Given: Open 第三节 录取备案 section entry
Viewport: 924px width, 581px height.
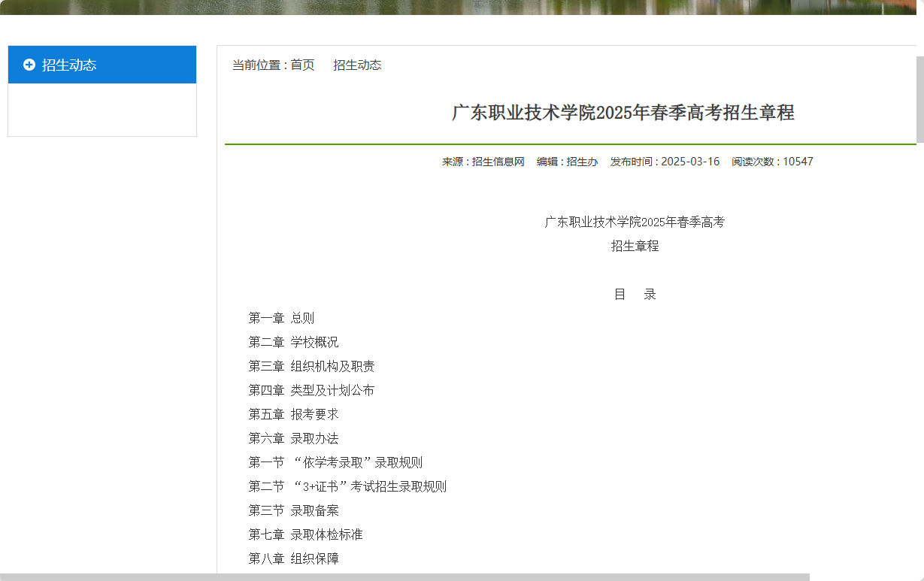Looking at the screenshot, I should 293,510.
